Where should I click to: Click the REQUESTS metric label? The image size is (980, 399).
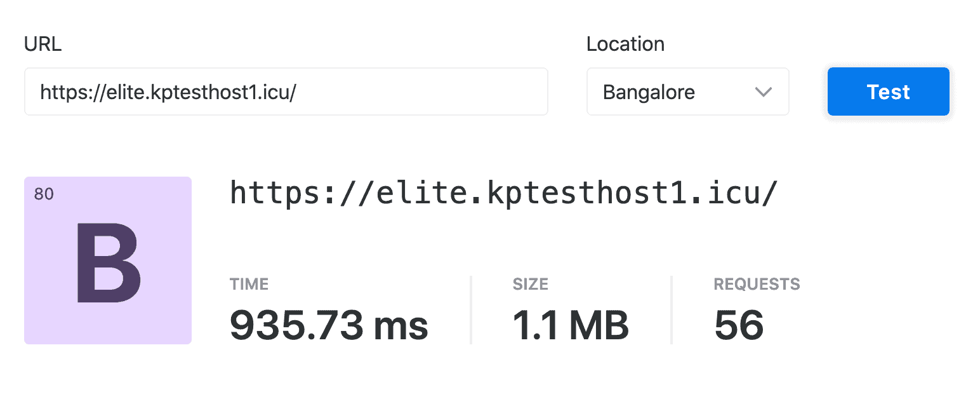coord(757,284)
